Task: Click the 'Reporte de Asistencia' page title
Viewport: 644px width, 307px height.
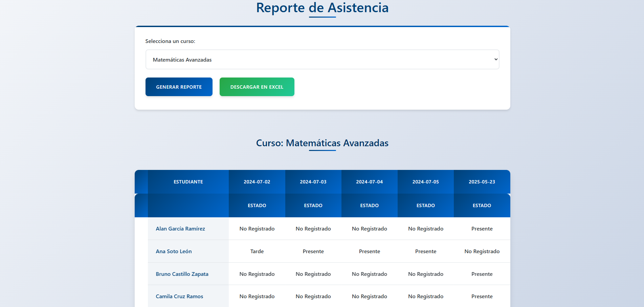Action: tap(322, 8)
